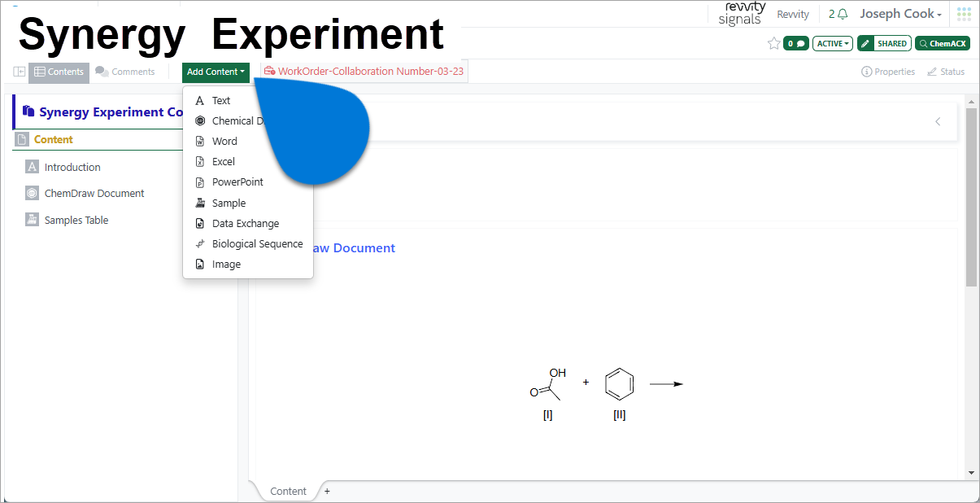The width and height of the screenshot is (980, 503).
Task: Open the 0 comments badge
Action: click(796, 43)
